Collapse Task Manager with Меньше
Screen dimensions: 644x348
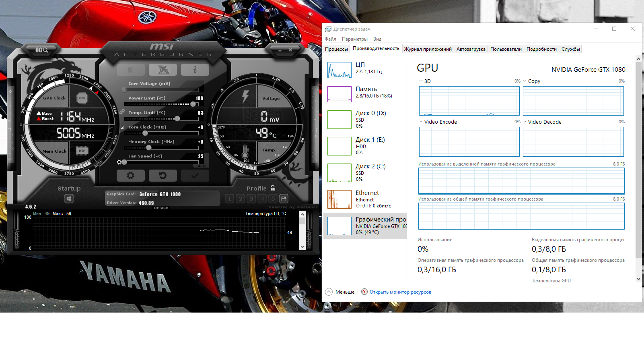[340, 292]
